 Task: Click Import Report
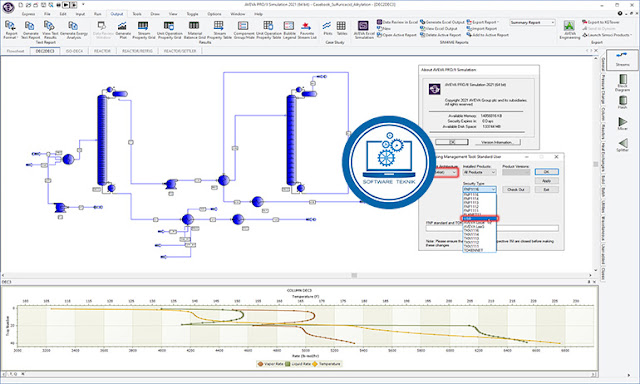point(482,29)
